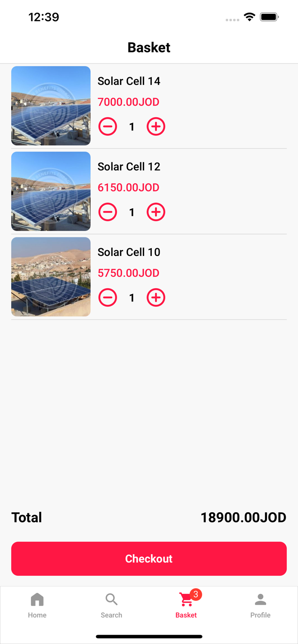The height and width of the screenshot is (644, 298).
Task: Select the Solar Cell 12 title
Action: point(129,167)
